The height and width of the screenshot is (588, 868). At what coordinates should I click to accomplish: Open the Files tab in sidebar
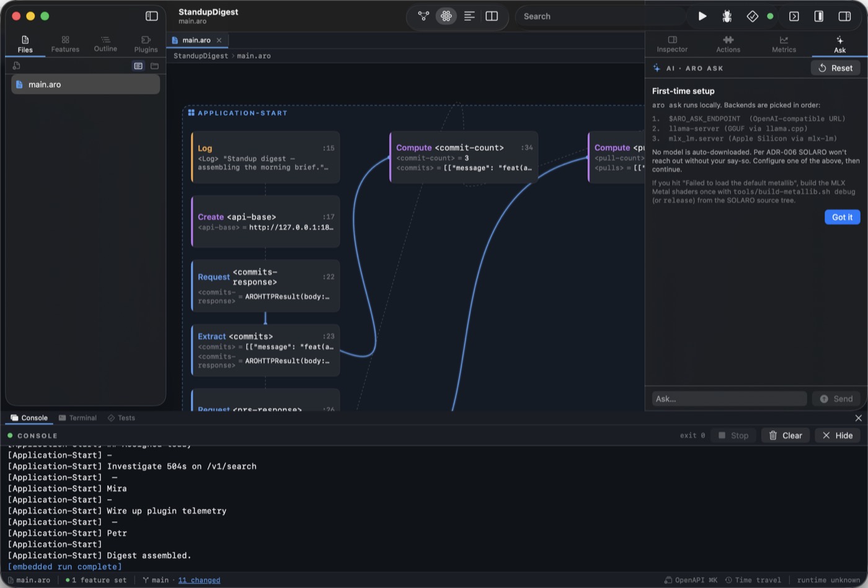25,44
